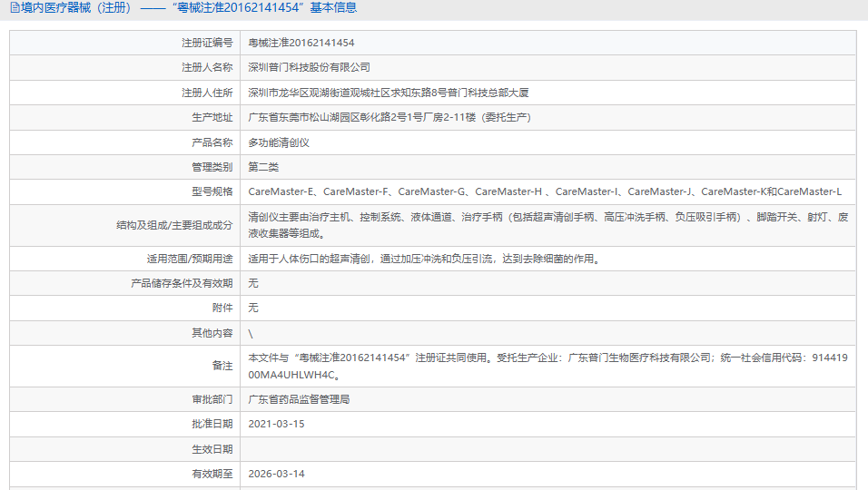This screenshot has height=490, width=868.
Task: Click the 生效日期 label
Action: [x=212, y=449]
